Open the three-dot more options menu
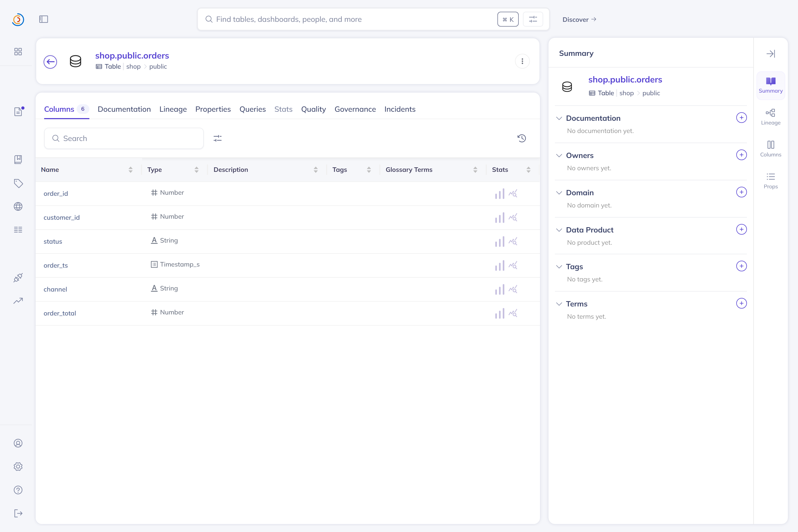The image size is (798, 532). coord(522,61)
